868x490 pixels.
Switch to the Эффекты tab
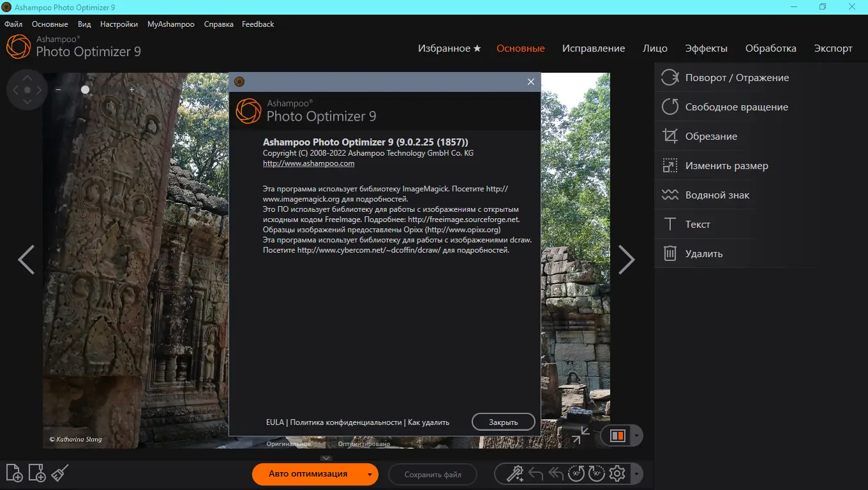point(706,48)
